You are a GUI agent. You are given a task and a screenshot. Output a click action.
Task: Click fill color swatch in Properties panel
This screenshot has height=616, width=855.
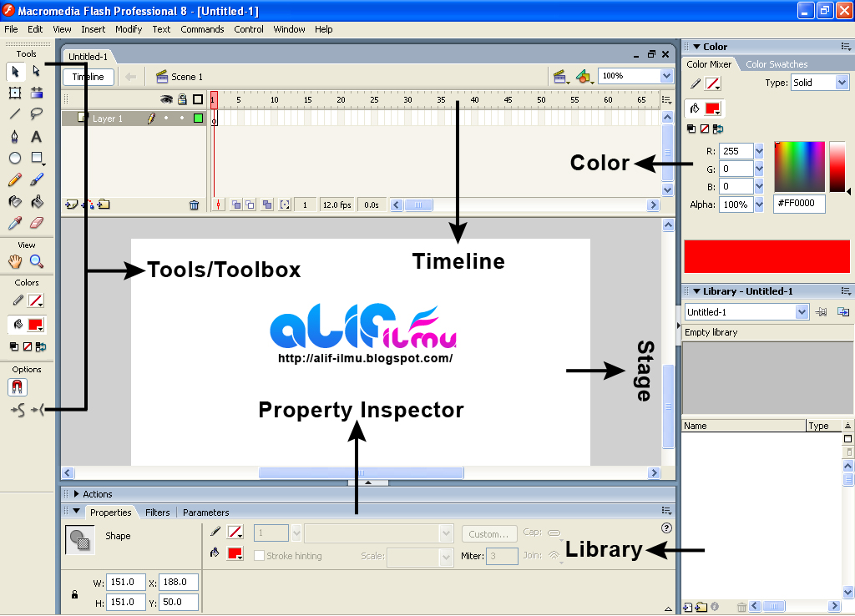coord(235,554)
